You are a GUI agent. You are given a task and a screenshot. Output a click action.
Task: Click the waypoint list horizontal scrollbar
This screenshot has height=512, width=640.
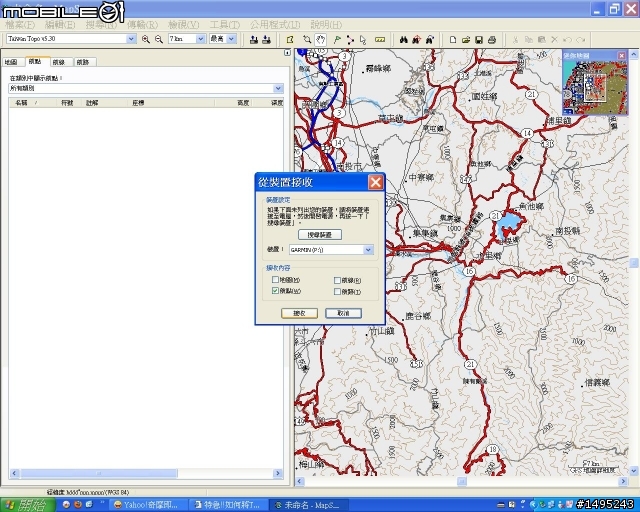pos(146,473)
